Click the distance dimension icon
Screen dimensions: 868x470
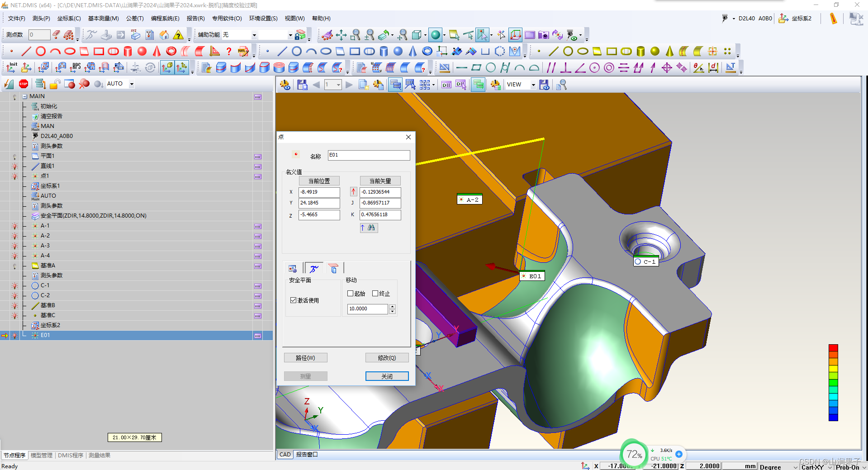coord(713,67)
